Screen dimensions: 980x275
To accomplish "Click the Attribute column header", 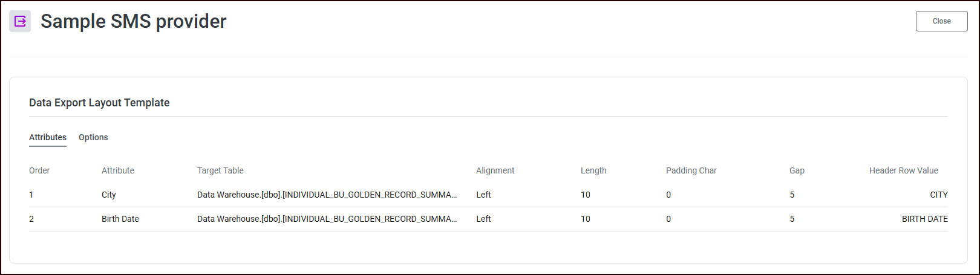I will pos(118,170).
